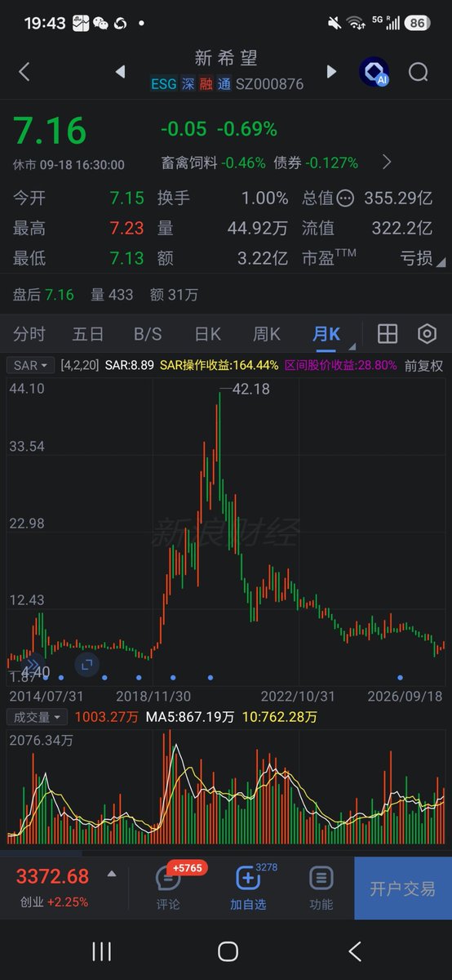Viewport: 452px width, 980px height.
Task: Tap the 42.18 peak price label
Action: click(x=251, y=390)
